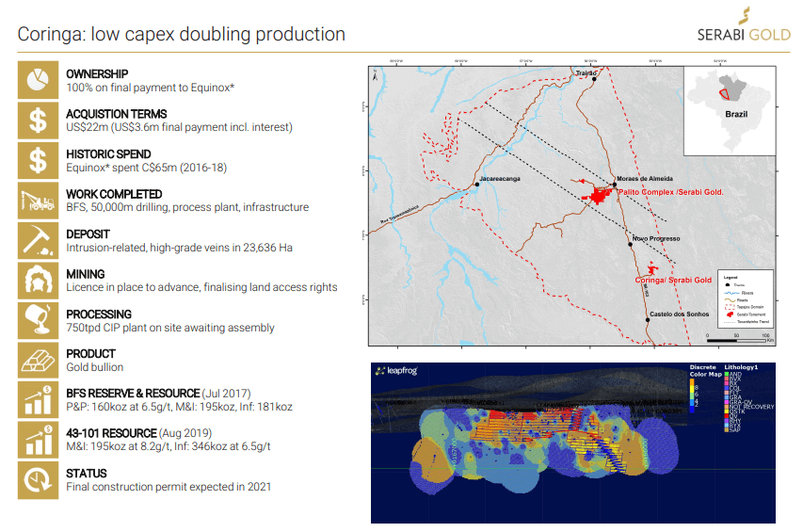Click the pie chart Ownership icon
The width and height of the screenshot is (803, 532).
pyautogui.click(x=38, y=80)
